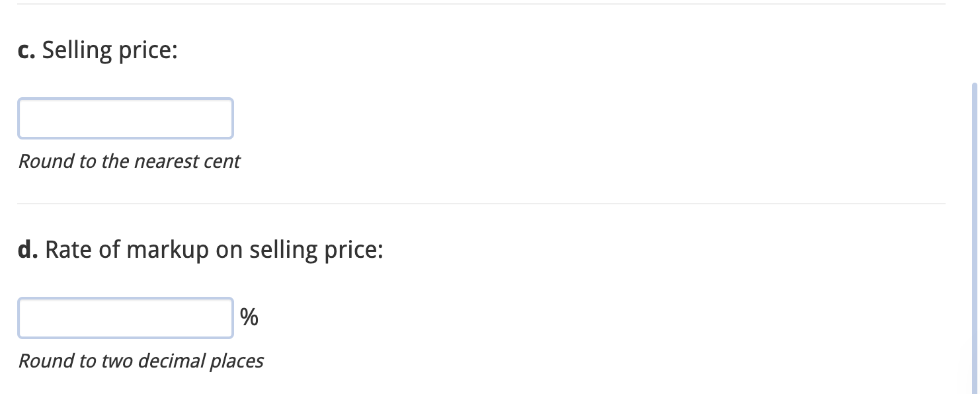Click the left border of the selling price field
Viewport: 980px width, 394px height.
pos(20,118)
